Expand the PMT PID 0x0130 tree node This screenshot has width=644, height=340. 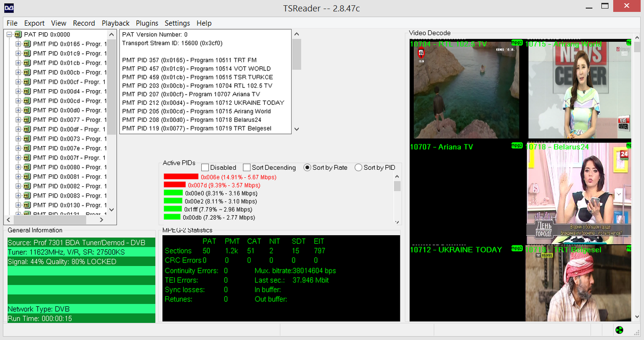[x=18, y=206]
